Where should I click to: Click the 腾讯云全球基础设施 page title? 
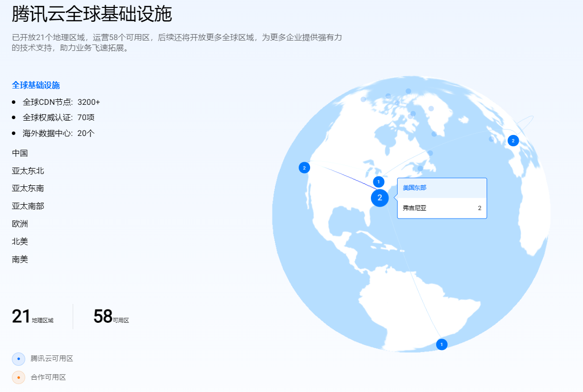92,14
